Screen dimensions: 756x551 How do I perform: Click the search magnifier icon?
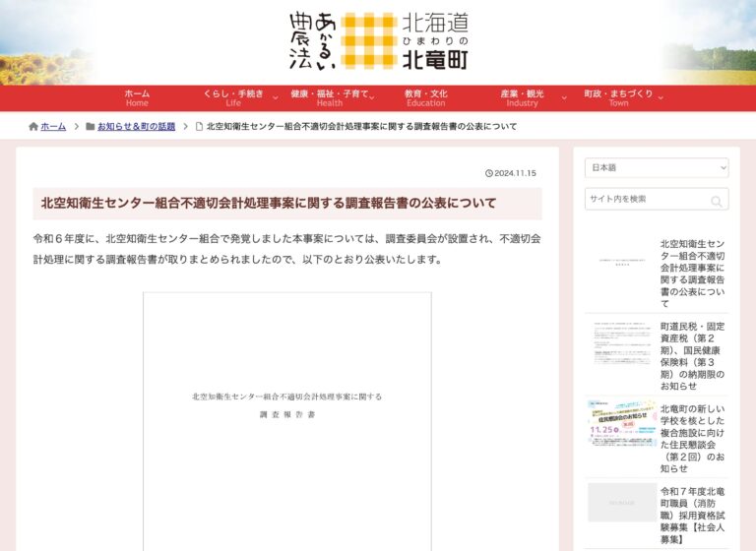point(717,200)
